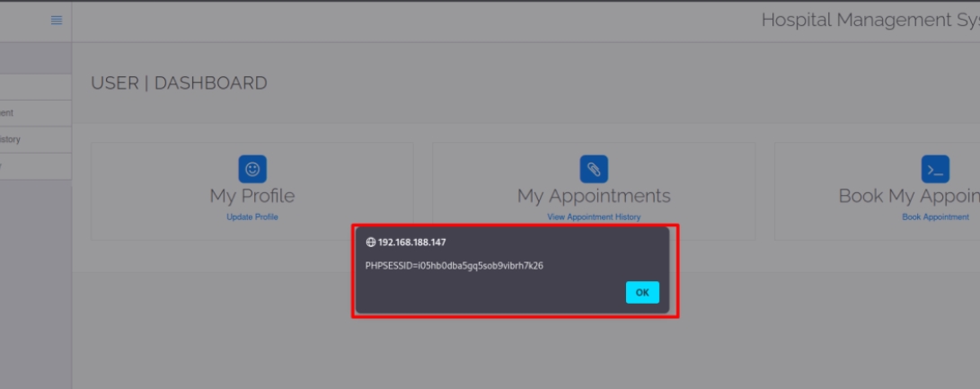980x389 pixels.
Task: Click the globe icon in the alert dialog
Action: (371, 242)
